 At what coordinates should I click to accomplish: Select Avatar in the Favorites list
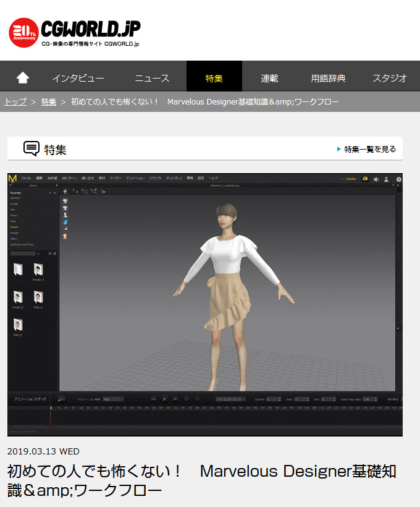[14, 203]
